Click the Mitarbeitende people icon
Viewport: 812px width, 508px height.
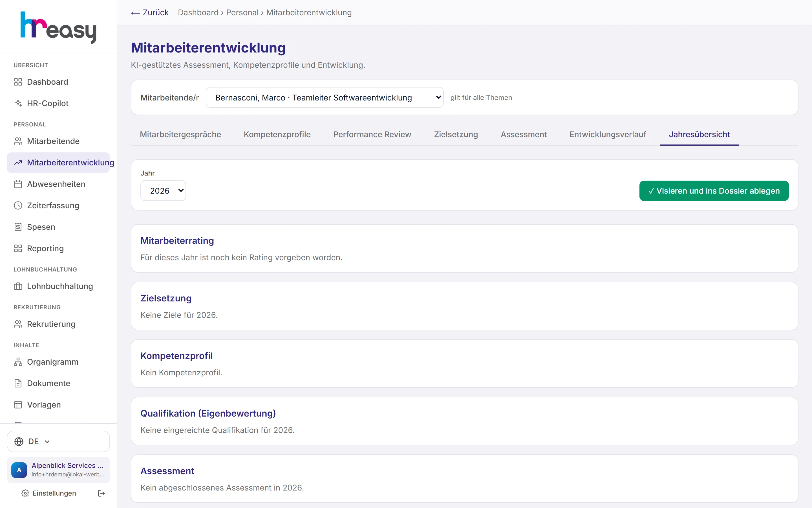point(18,141)
